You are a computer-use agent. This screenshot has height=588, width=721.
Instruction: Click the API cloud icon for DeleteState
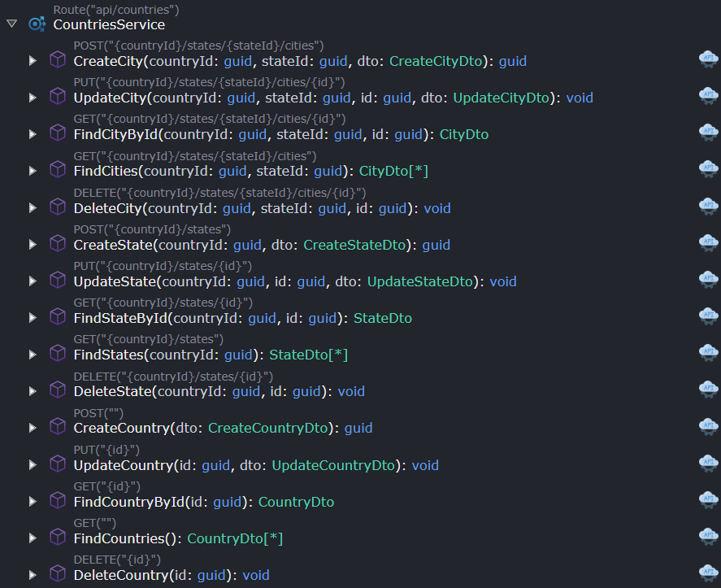point(708,389)
